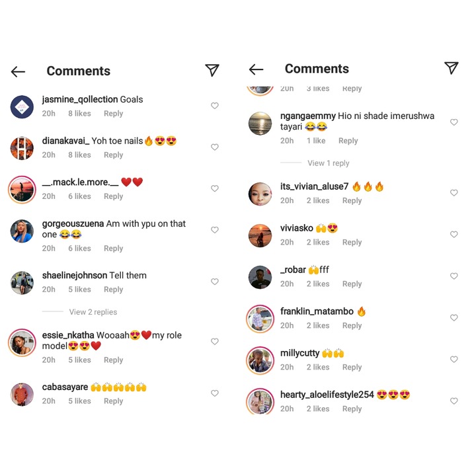Tap the heart beside cabasayare's comment

point(215,393)
